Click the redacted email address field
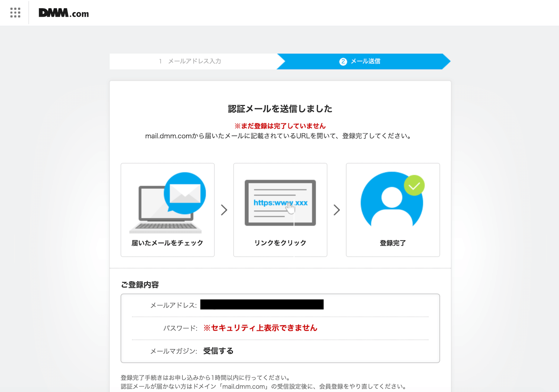Screen dimensions: 559x392 (262, 304)
